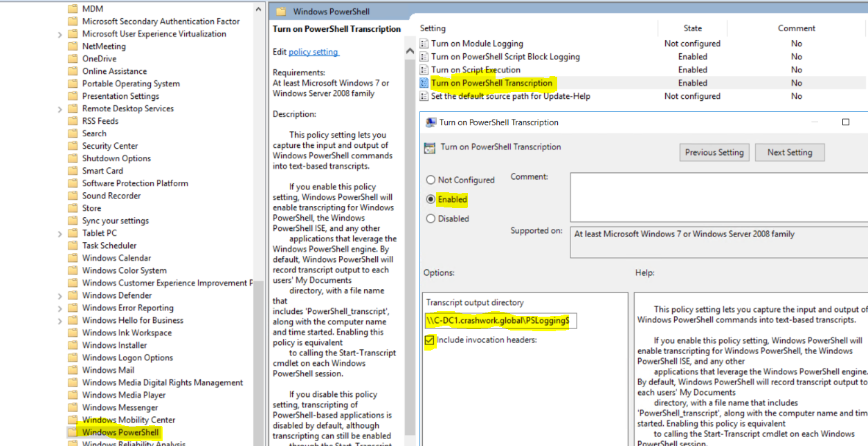Click the Windows Installer folder icon
Viewport: 868px width, 446px height.
tap(73, 345)
